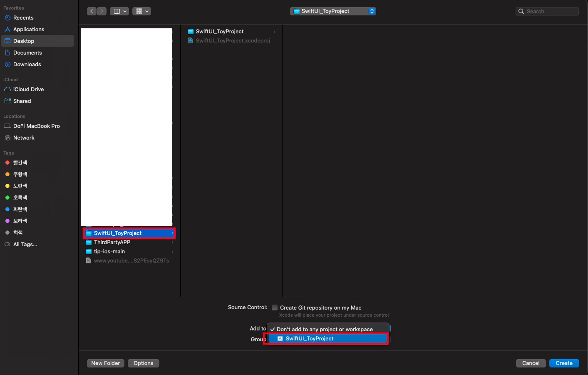
Task: Expand chevron of second-column SwiftUI_ToyProject folder
Action: (274, 32)
